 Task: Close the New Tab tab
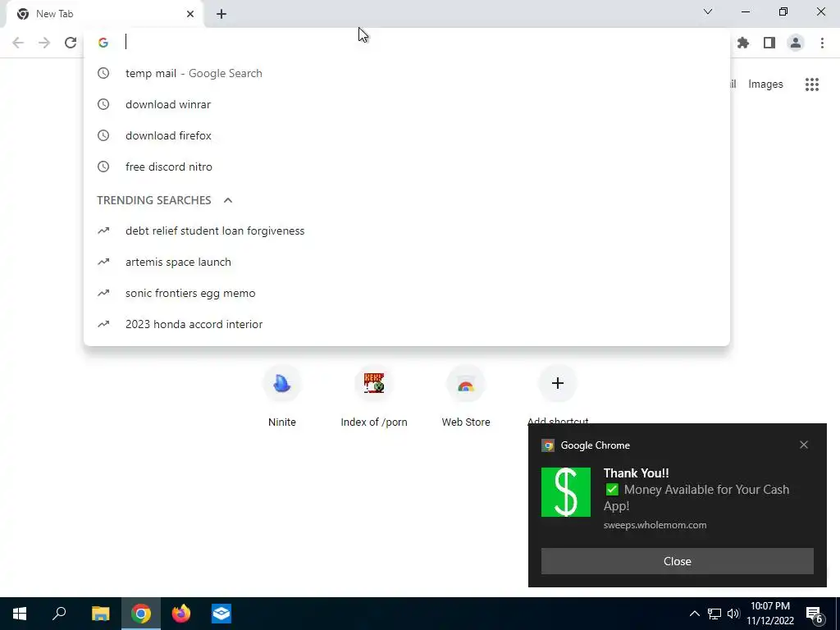coord(190,14)
